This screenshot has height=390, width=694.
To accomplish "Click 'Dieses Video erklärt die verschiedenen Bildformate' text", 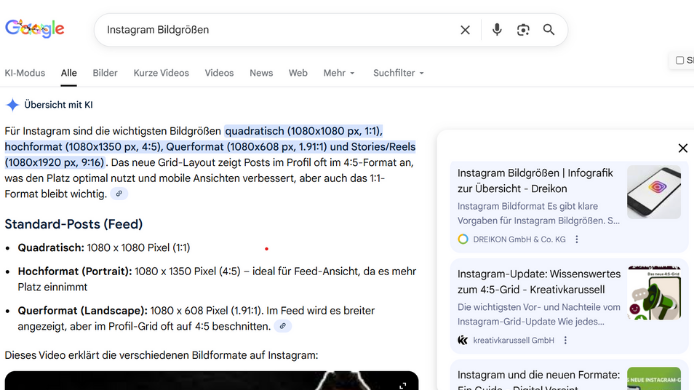I will click(161, 355).
